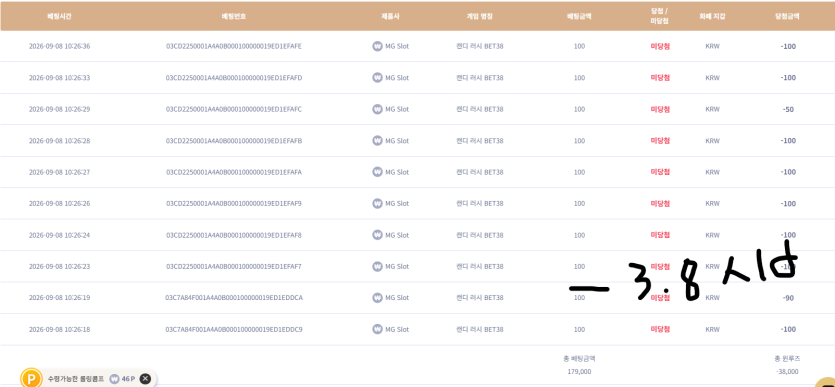Select bet number ending in EDDCA
Viewport: 835px width, 387px height.
(234, 298)
